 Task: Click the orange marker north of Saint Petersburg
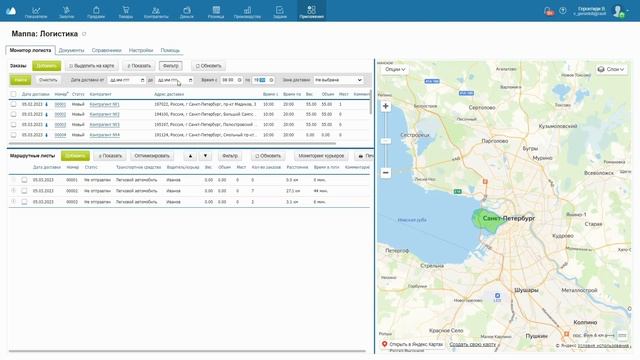(x=485, y=182)
